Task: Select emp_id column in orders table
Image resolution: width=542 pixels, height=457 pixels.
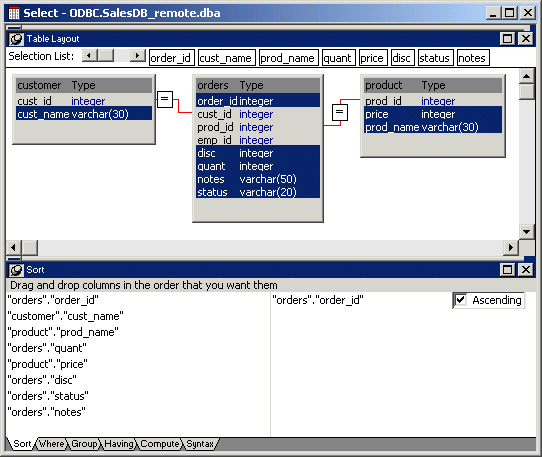Action: click(x=258, y=140)
